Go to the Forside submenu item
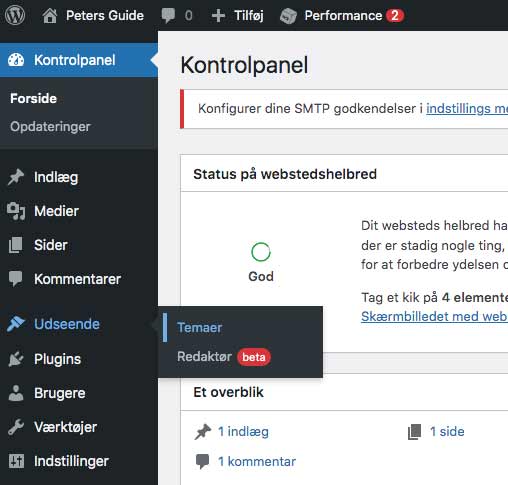The height and width of the screenshot is (485, 508). click(x=33, y=98)
